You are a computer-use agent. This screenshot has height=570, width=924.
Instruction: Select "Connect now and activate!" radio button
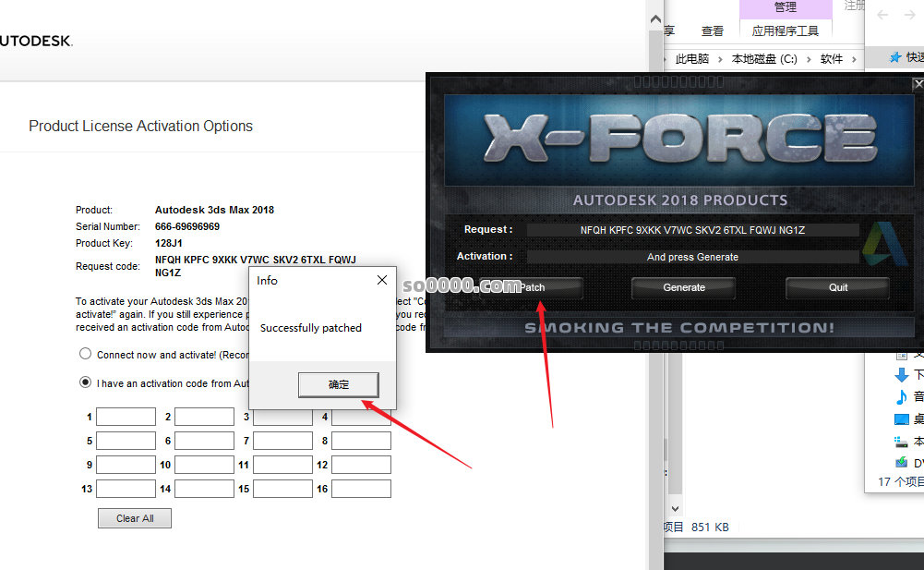86,354
